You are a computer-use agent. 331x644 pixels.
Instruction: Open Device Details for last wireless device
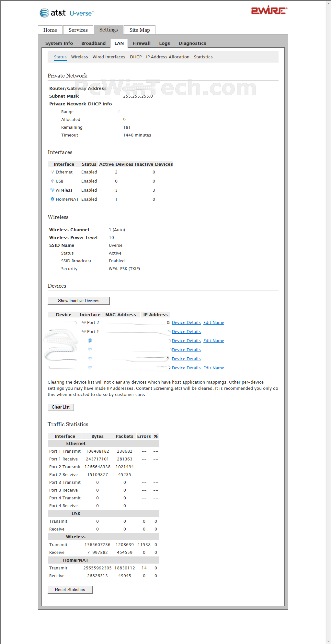click(186, 368)
